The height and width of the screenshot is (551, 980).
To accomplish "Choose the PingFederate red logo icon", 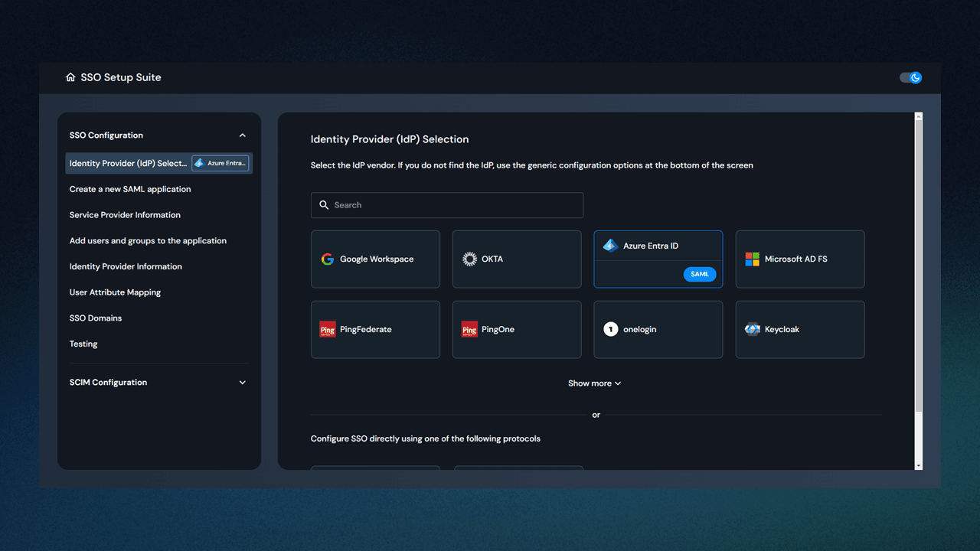I will (x=327, y=330).
